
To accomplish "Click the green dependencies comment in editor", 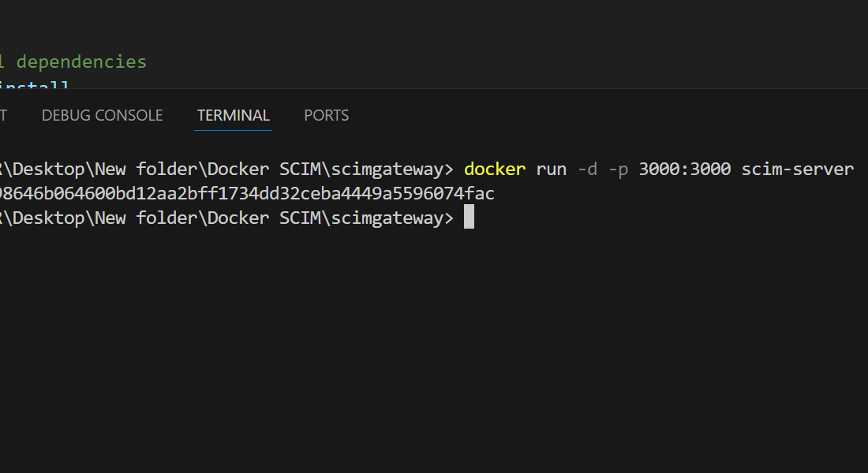I will point(80,61).
